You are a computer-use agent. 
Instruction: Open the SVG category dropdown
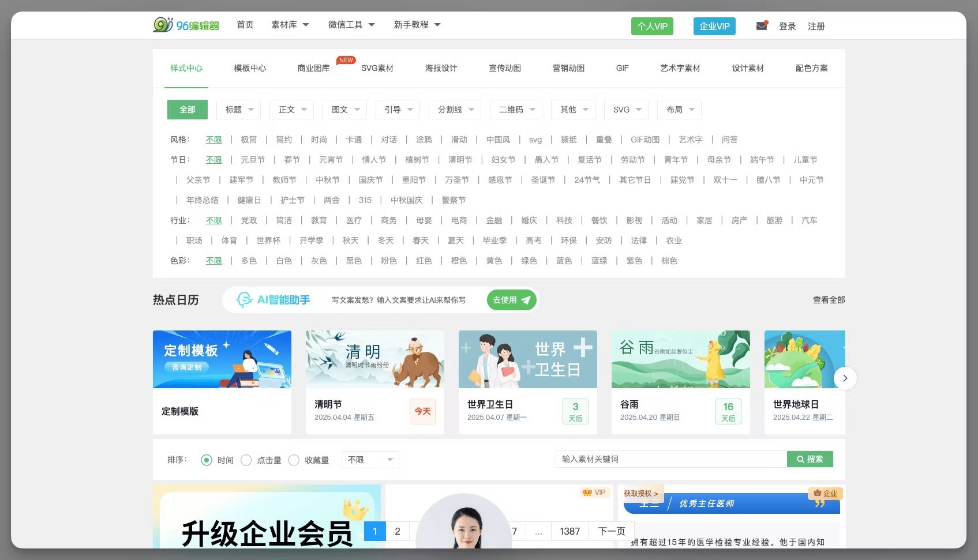click(x=627, y=110)
